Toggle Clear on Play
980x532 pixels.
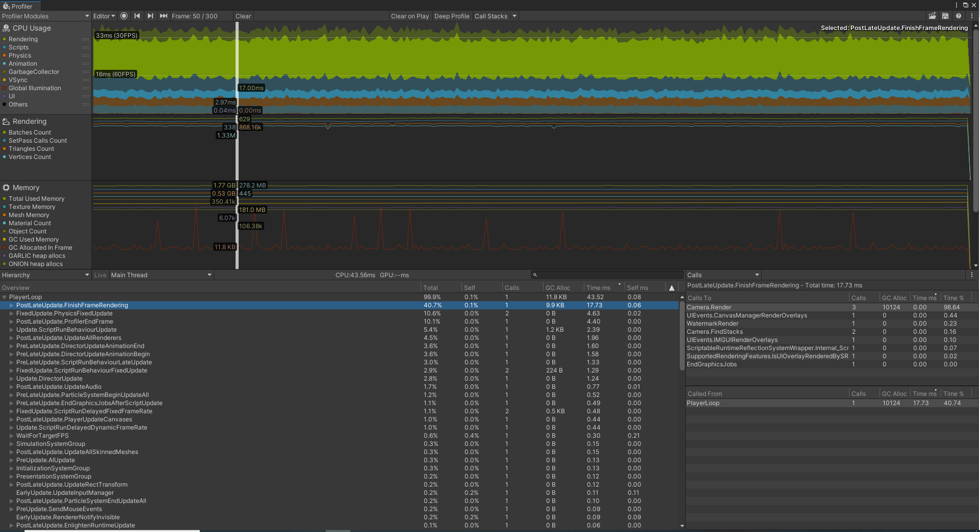410,16
